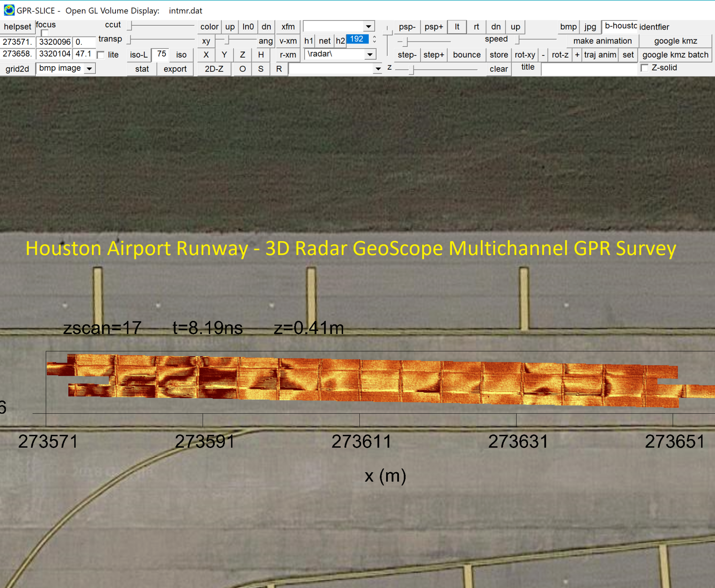Toggle the focus checkbox

coord(45,33)
